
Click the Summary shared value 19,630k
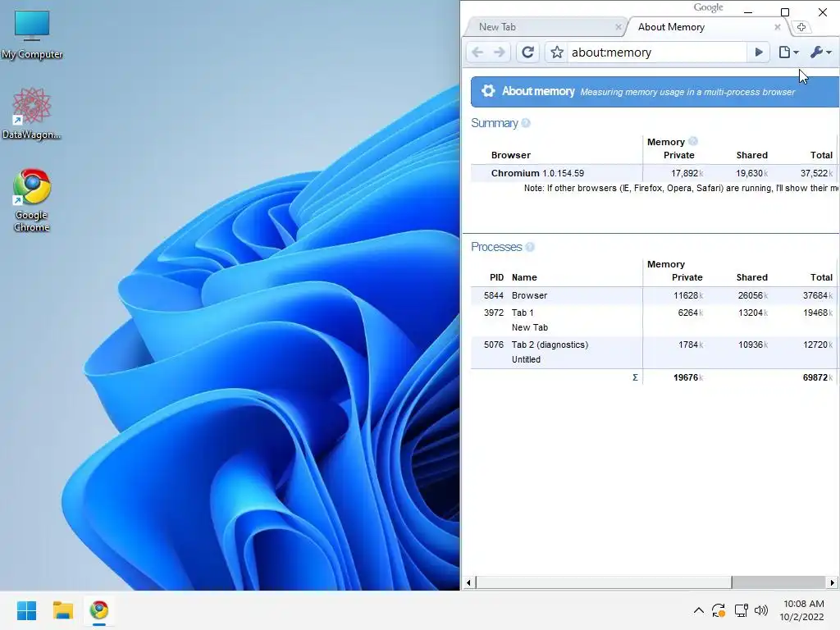[751, 173]
